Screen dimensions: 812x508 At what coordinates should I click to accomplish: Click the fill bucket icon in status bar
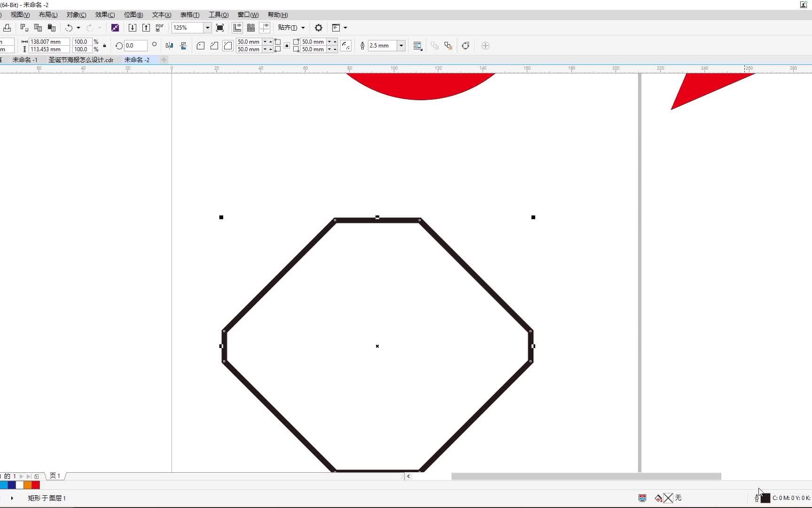point(658,498)
